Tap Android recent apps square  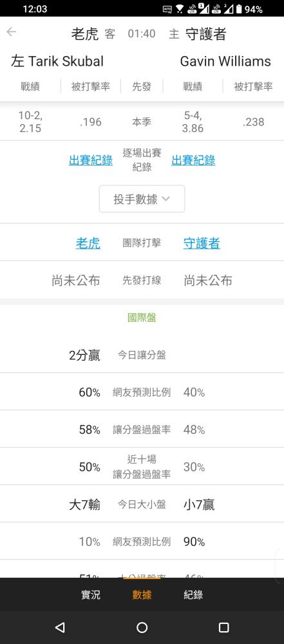(x=223, y=627)
